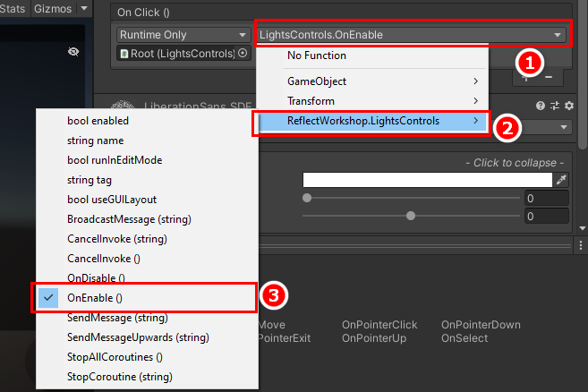This screenshot has width=588, height=392.
Task: Toggle the Gizmos button
Action: pos(53,8)
